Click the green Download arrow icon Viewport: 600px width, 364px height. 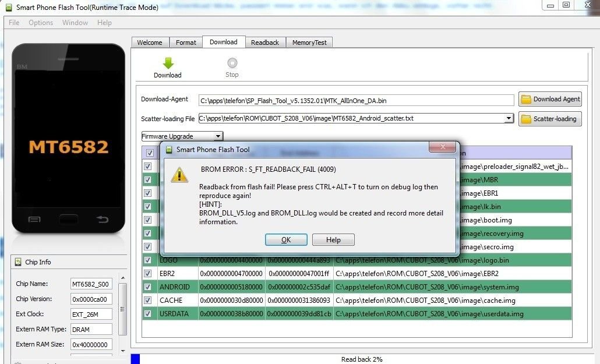[x=168, y=63]
